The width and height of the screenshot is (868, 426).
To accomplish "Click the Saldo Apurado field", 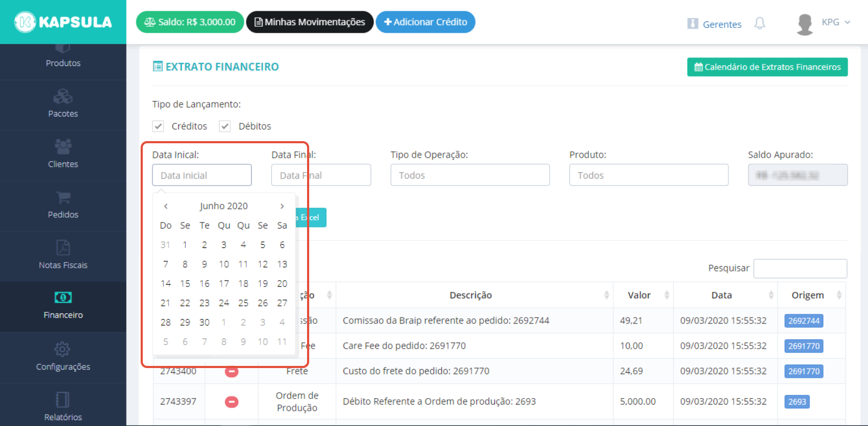I will tap(798, 175).
